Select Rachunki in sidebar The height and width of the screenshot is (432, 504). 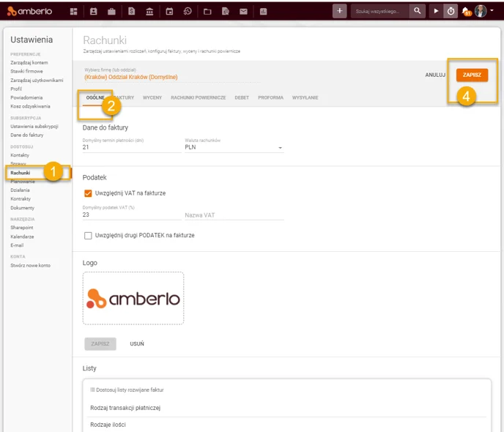21,173
